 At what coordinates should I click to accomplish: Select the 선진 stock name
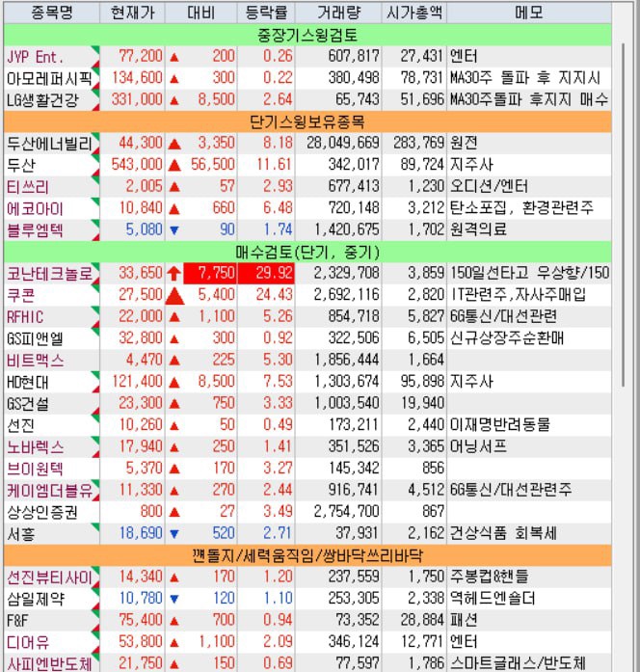click(x=21, y=425)
